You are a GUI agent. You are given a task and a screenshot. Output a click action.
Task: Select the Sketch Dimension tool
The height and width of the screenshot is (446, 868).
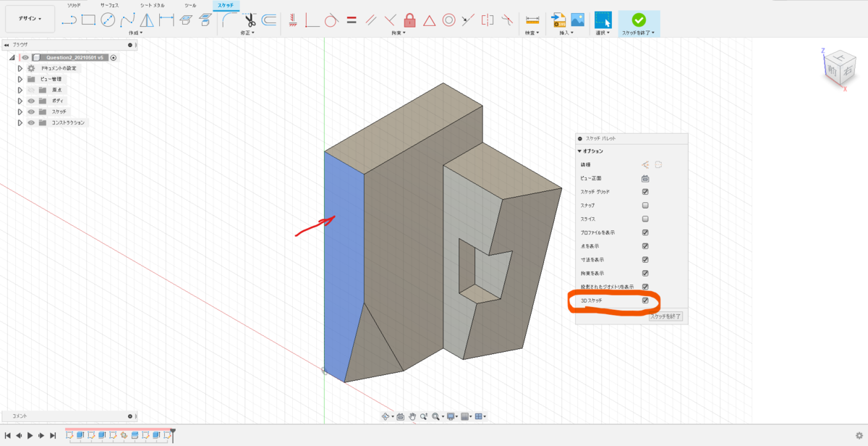(x=166, y=20)
